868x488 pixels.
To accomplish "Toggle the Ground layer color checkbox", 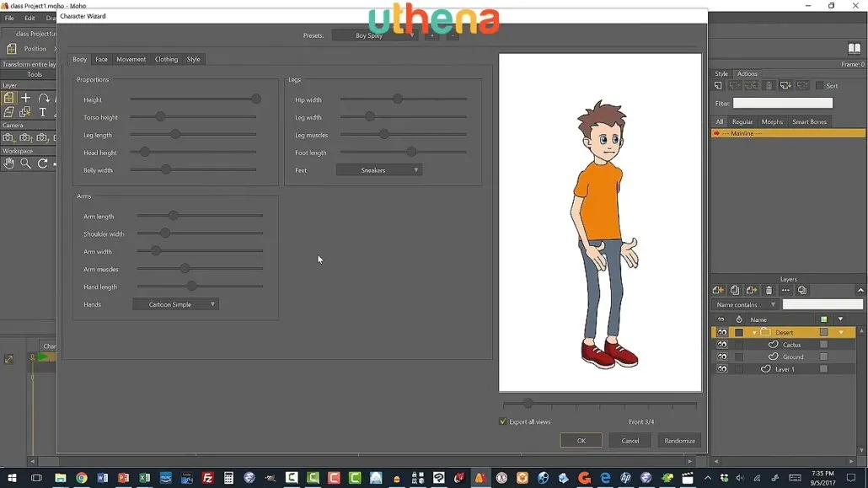I will click(x=823, y=357).
